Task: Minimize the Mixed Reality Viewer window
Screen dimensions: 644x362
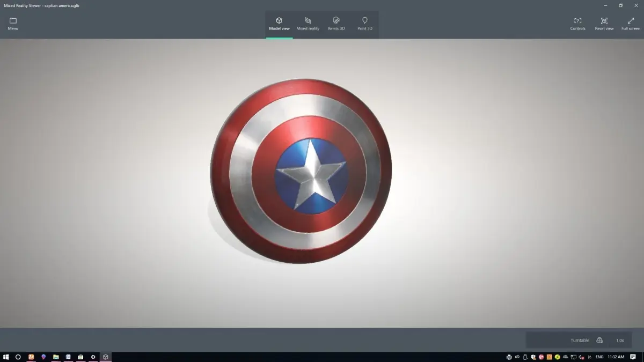Action: coord(605,5)
